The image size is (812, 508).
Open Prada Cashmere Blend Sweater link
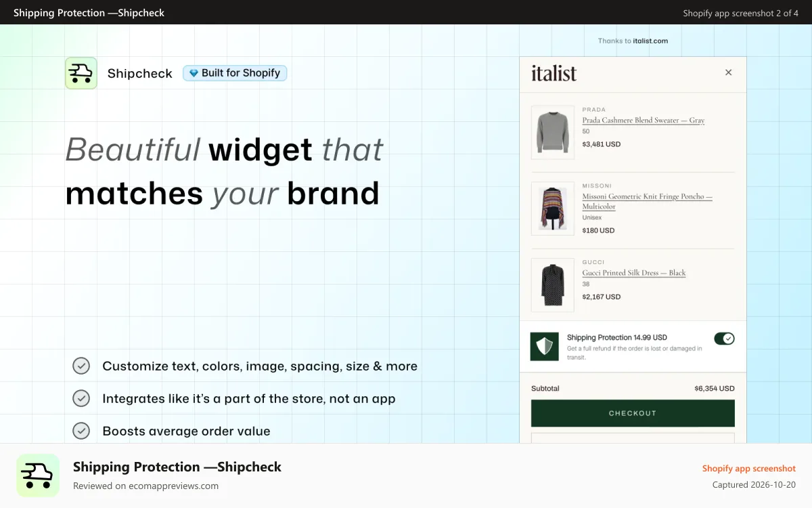point(643,121)
